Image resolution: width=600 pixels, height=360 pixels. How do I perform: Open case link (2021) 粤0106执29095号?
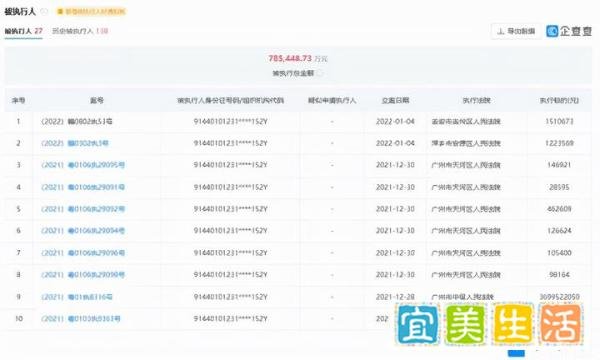coord(83,165)
